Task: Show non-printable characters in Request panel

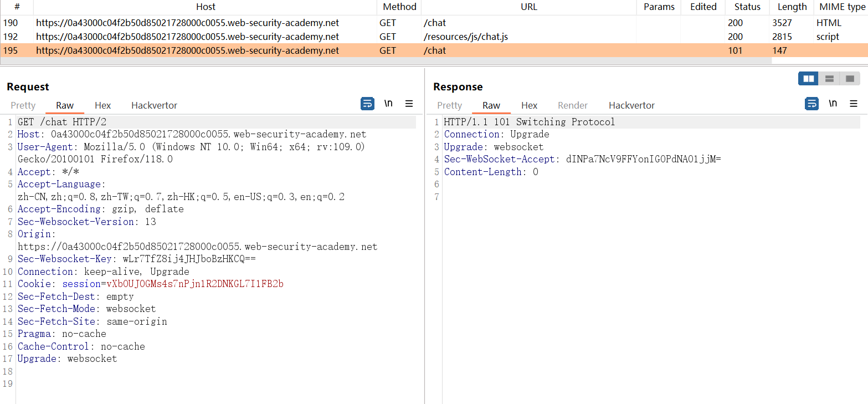Action: click(x=389, y=104)
